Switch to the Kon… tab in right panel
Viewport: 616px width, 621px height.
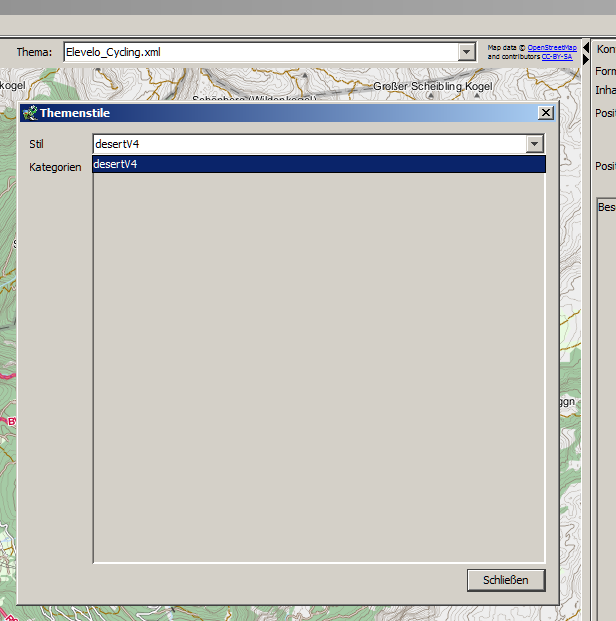point(605,49)
